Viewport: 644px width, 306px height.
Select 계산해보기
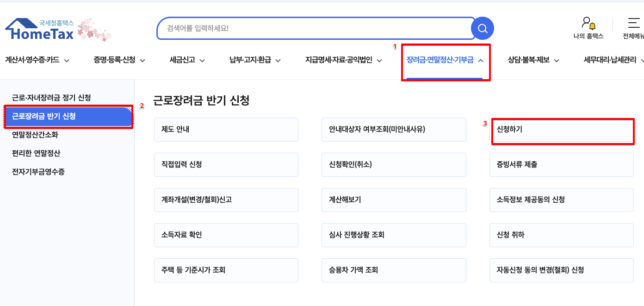[x=394, y=200]
